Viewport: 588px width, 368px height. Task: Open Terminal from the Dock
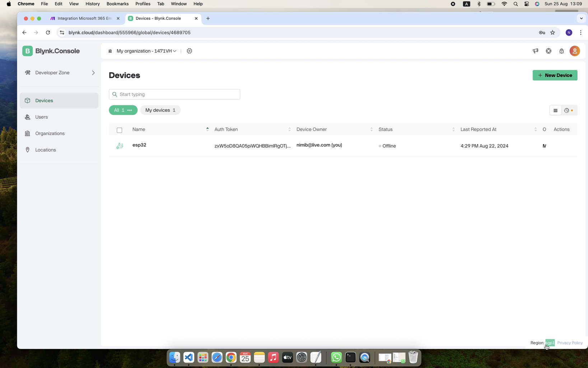coord(350,358)
